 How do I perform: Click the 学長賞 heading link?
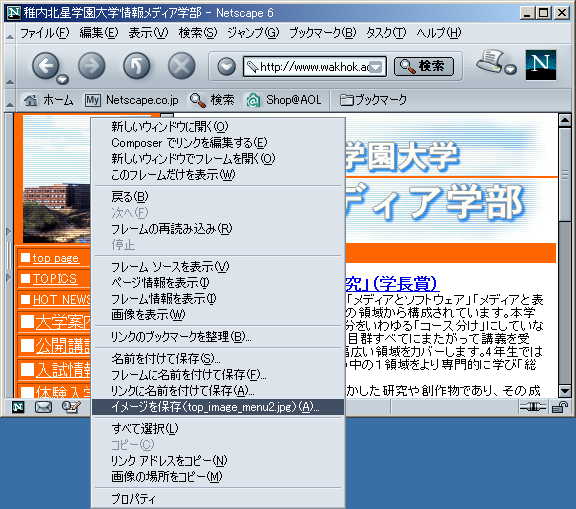tap(392, 284)
